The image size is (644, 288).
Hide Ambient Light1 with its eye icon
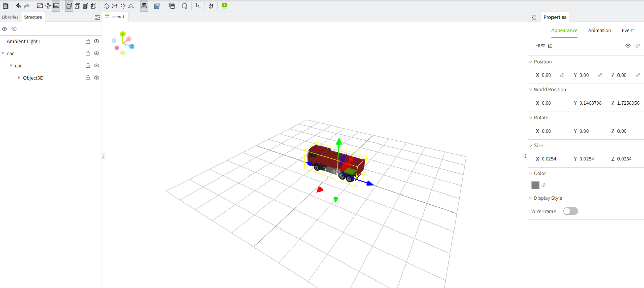click(x=97, y=41)
